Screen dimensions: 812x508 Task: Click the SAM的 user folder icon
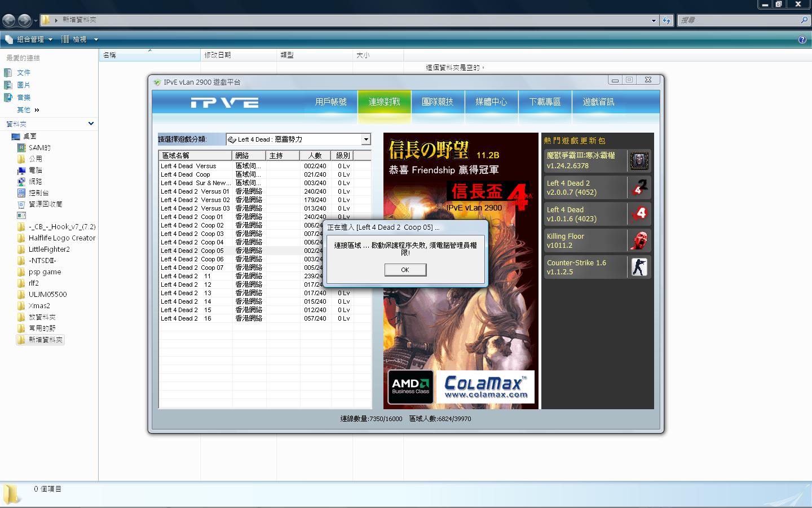point(21,147)
